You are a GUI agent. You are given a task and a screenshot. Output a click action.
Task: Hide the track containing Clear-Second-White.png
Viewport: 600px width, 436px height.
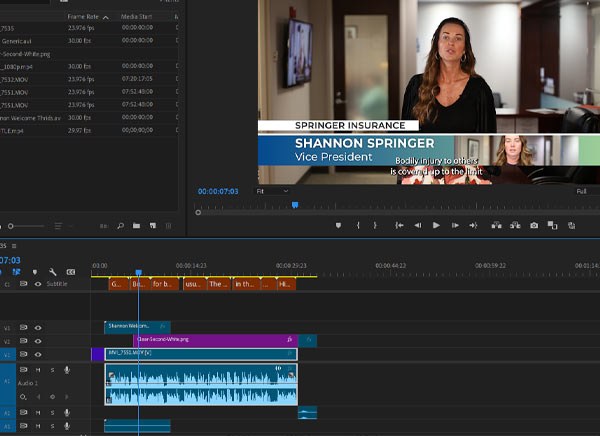38,341
